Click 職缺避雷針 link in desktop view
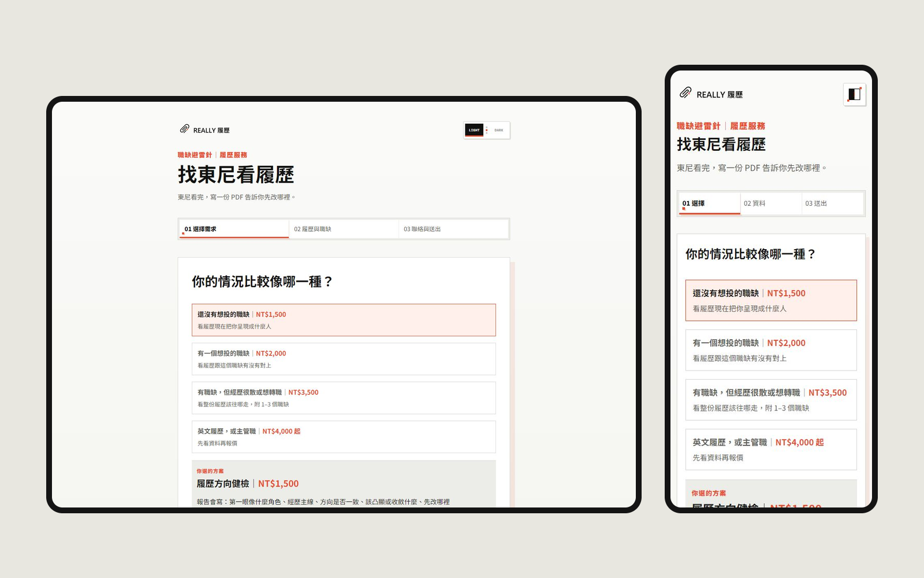This screenshot has width=924, height=578. coord(195,155)
